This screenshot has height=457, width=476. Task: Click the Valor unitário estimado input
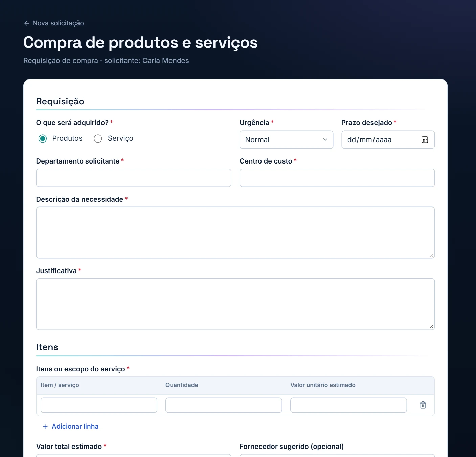(348, 405)
